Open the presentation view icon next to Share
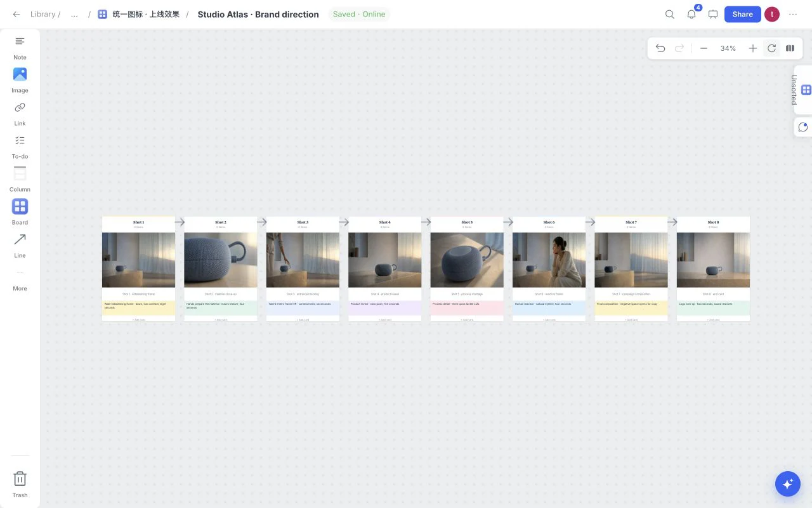 coord(713,14)
